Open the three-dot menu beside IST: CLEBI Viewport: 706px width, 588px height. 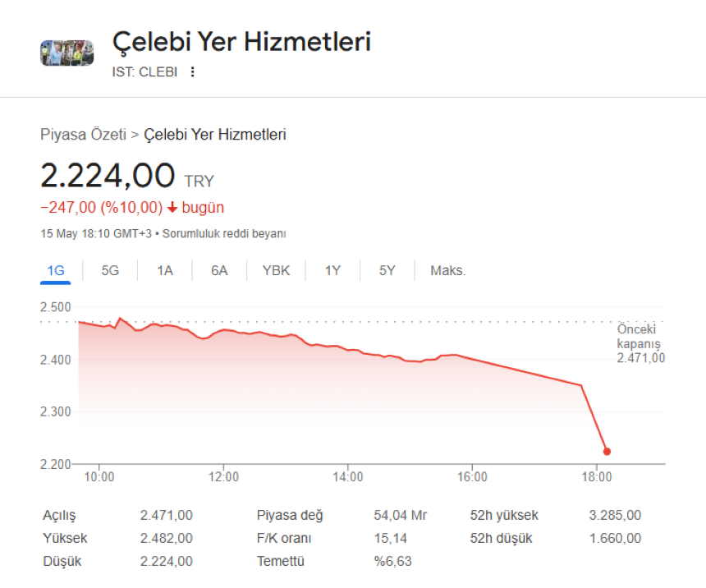tap(192, 71)
